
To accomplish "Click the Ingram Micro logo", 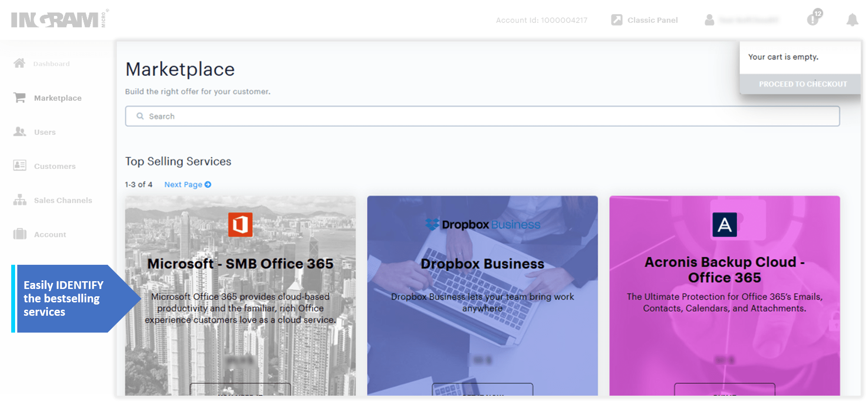I will tap(60, 19).
